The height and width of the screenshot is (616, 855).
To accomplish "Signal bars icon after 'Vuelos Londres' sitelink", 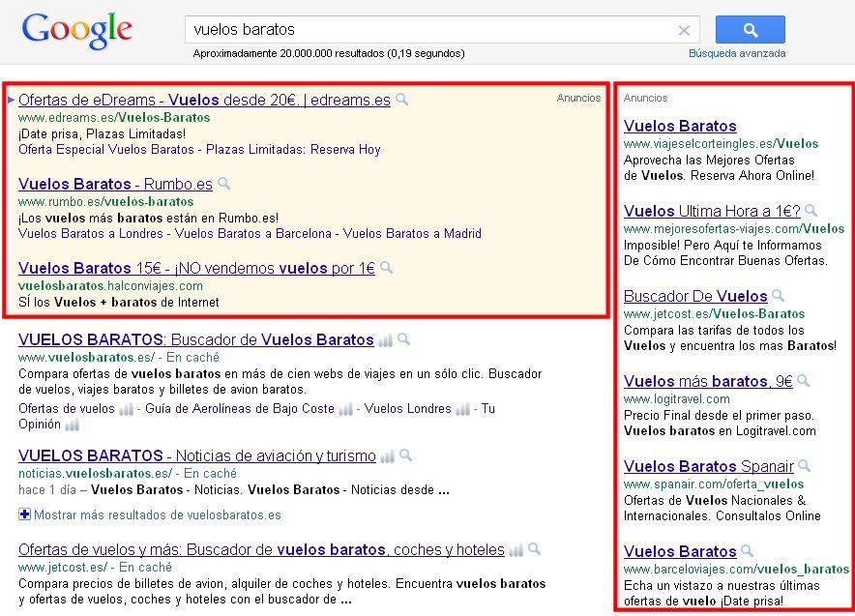I will click(x=463, y=409).
